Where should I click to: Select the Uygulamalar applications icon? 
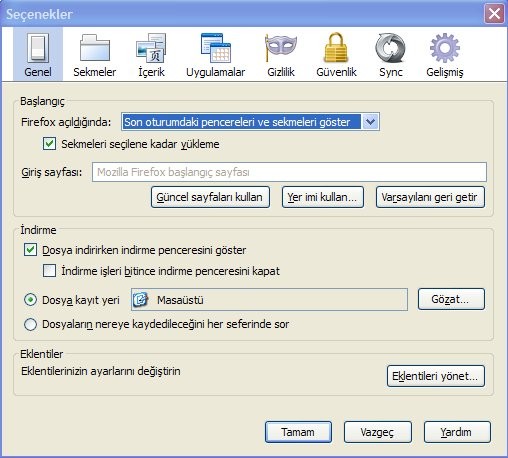point(216,48)
